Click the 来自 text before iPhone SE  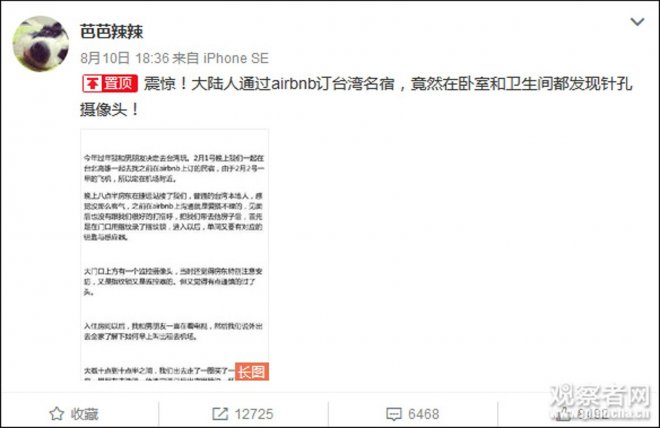coord(186,58)
